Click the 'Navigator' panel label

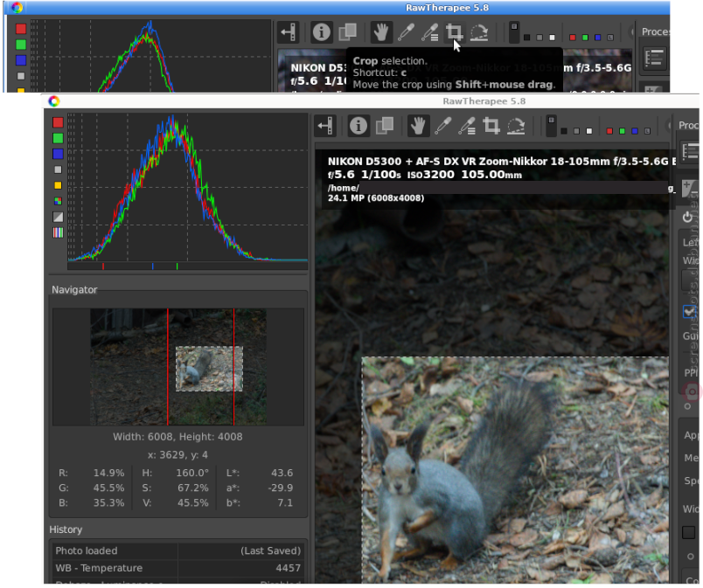coord(74,290)
